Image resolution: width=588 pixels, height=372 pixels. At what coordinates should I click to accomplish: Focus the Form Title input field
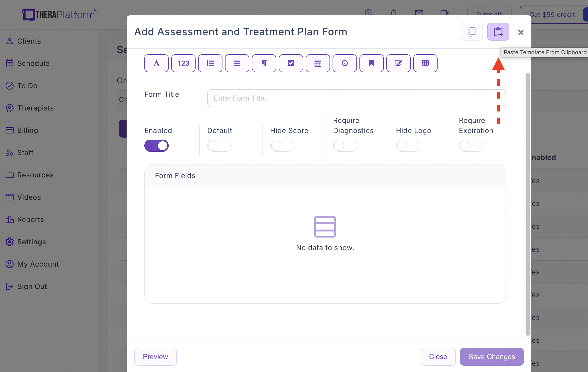(356, 98)
